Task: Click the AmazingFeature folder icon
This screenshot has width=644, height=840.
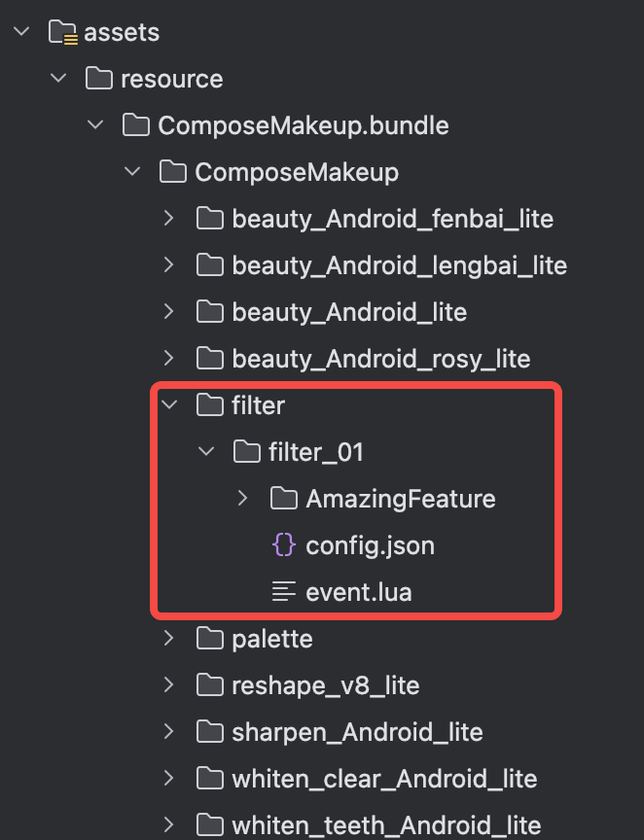Action: tap(283, 499)
